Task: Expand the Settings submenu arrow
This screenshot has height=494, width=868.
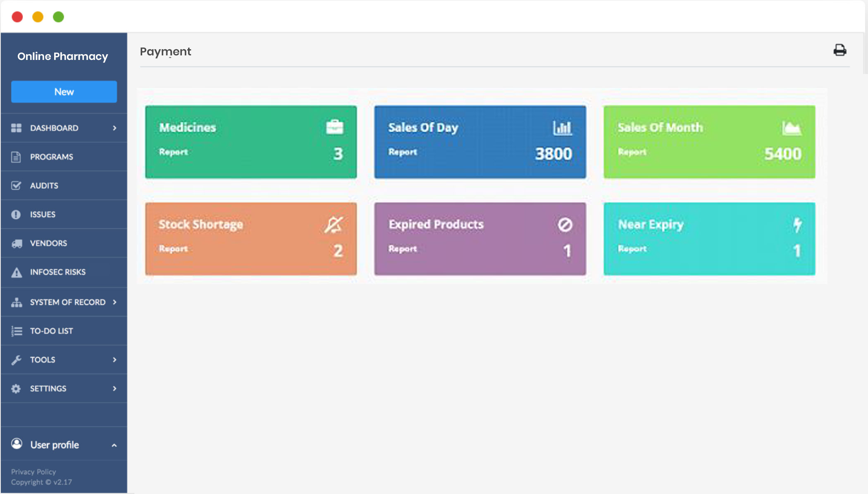Action: [x=114, y=389]
